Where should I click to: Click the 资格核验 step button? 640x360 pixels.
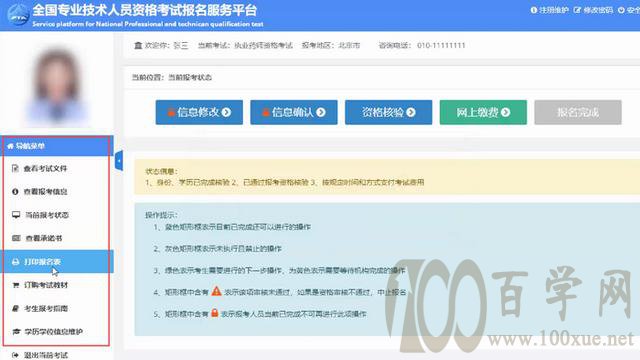point(389,112)
